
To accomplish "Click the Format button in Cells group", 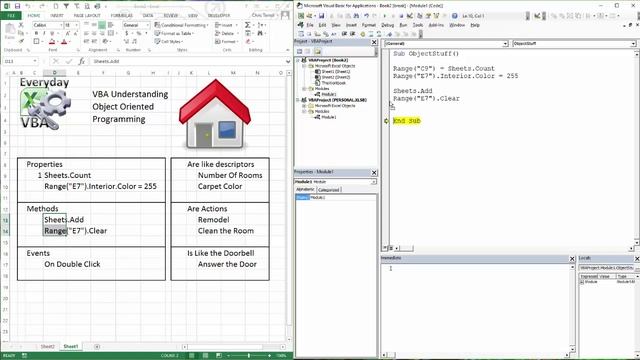I will pos(227,42).
